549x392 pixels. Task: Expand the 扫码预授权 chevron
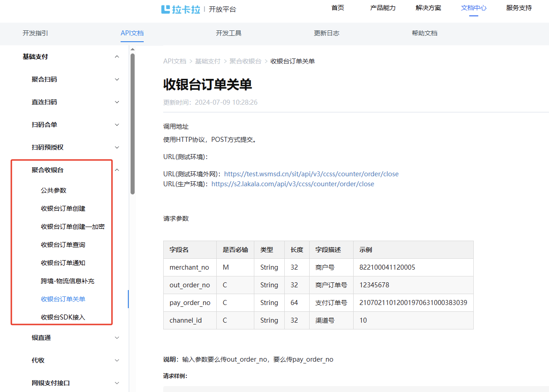(x=117, y=147)
